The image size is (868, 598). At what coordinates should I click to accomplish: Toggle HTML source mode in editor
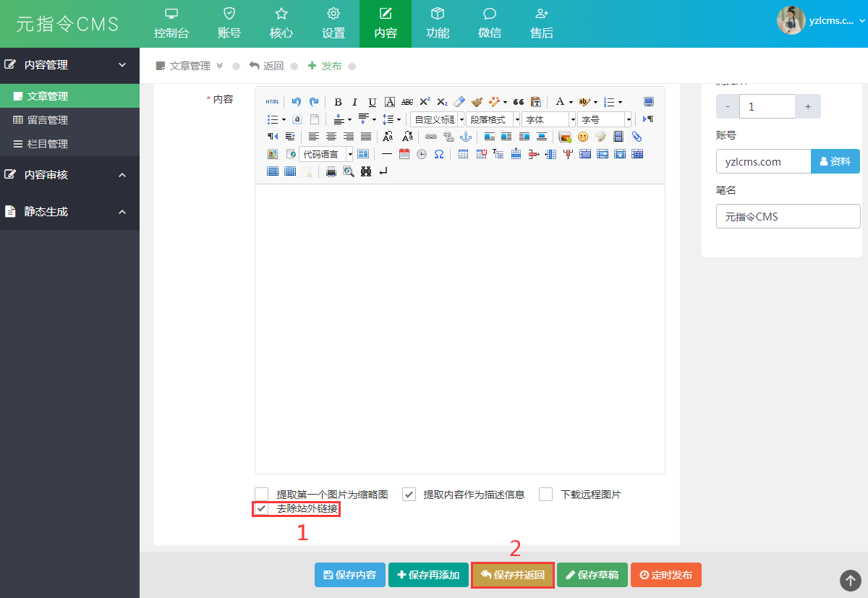pyautogui.click(x=272, y=102)
